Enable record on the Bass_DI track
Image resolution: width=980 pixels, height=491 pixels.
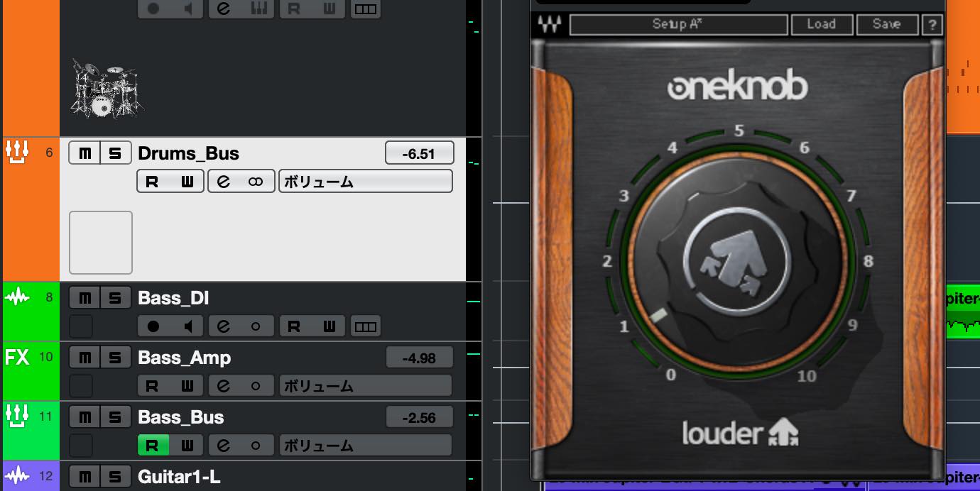pos(153,326)
